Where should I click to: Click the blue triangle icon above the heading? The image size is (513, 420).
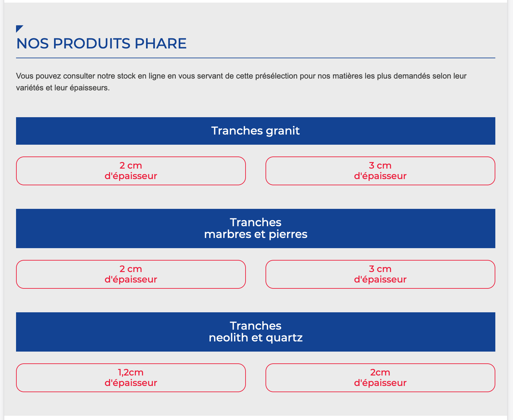pos(19,28)
